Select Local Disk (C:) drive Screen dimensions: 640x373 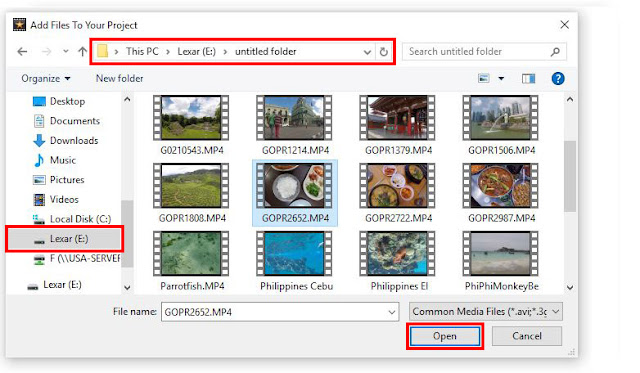(x=72, y=219)
